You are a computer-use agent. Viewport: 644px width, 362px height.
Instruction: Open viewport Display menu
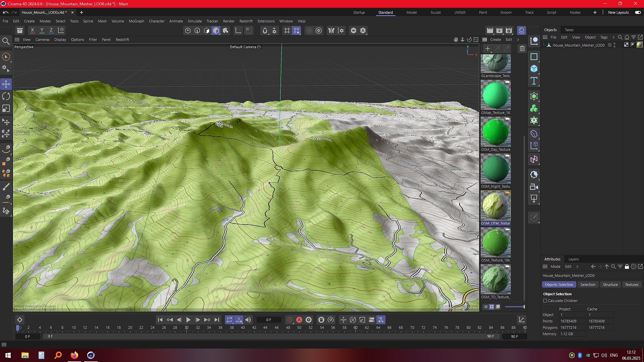click(x=60, y=40)
